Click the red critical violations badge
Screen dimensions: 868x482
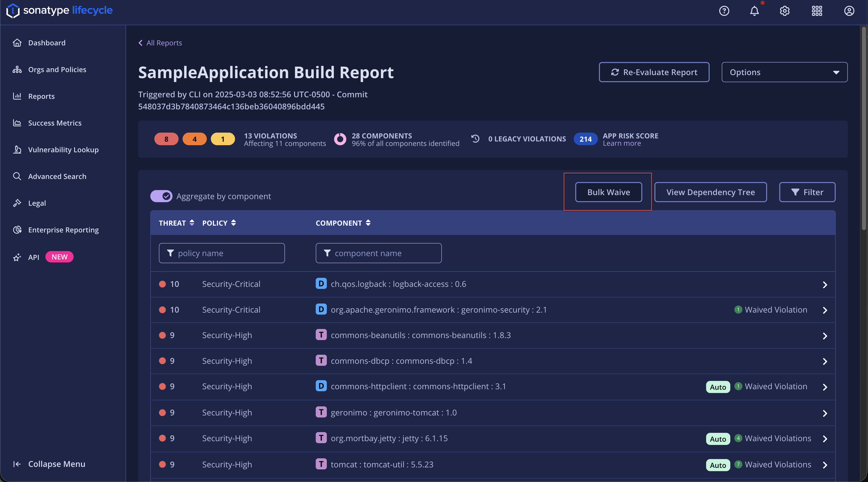tap(166, 139)
